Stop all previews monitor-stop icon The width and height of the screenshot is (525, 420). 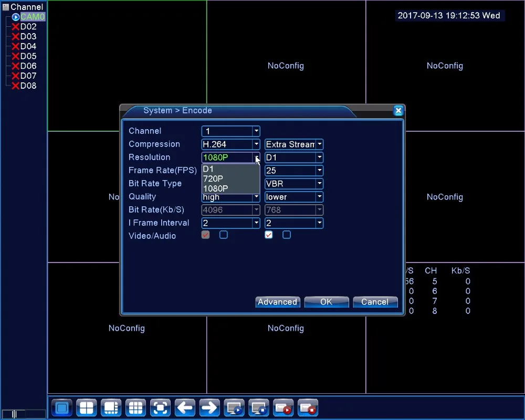click(259, 407)
